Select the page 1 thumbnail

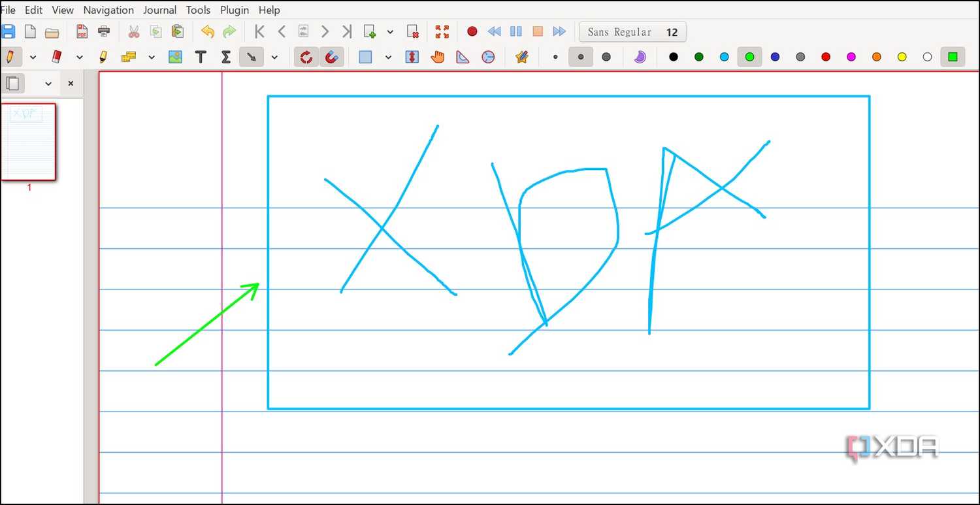(x=28, y=141)
